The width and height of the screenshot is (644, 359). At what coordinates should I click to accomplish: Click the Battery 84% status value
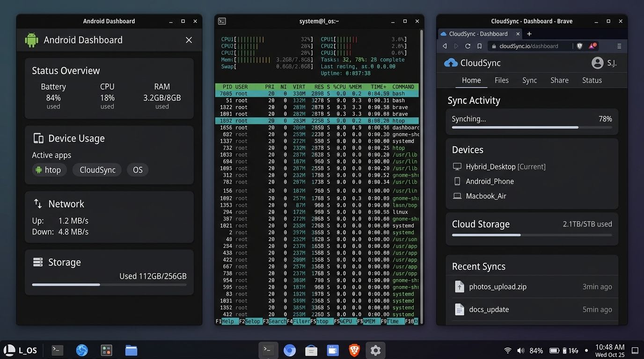coord(53,98)
